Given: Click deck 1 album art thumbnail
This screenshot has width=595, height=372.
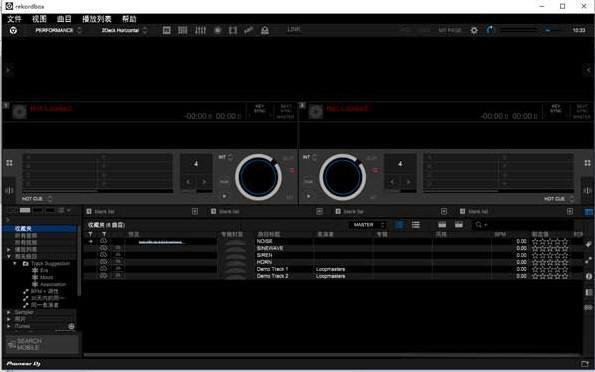Looking at the screenshot, I should coord(19,112).
